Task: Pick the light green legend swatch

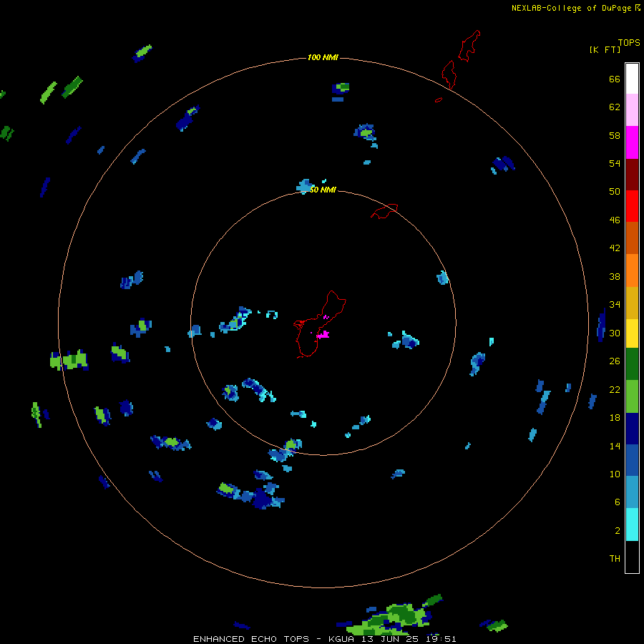Action: (632, 396)
